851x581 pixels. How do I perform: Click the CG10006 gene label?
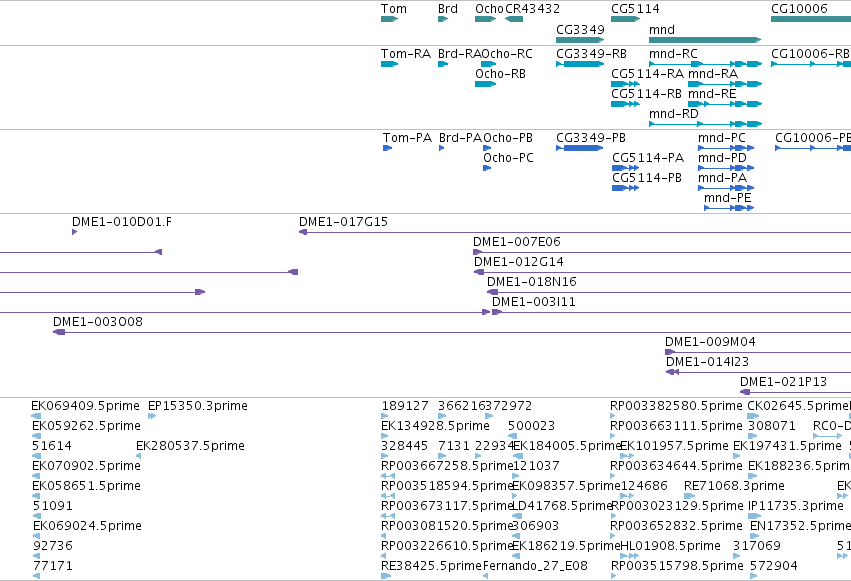click(x=799, y=9)
